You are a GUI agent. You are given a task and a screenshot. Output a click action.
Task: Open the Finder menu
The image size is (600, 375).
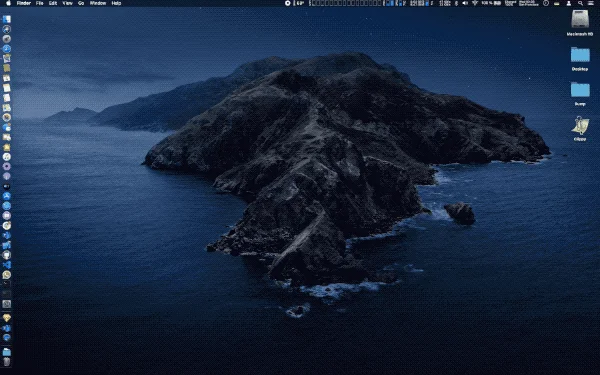24,3
